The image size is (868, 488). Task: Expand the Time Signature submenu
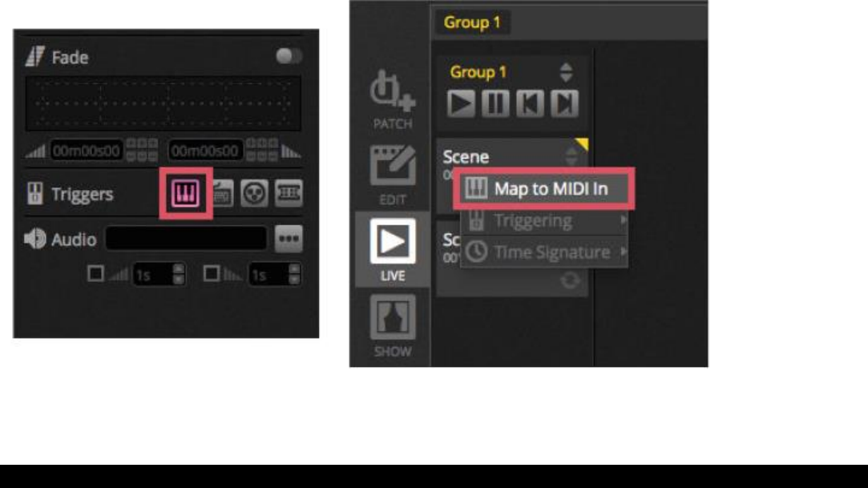coord(545,252)
